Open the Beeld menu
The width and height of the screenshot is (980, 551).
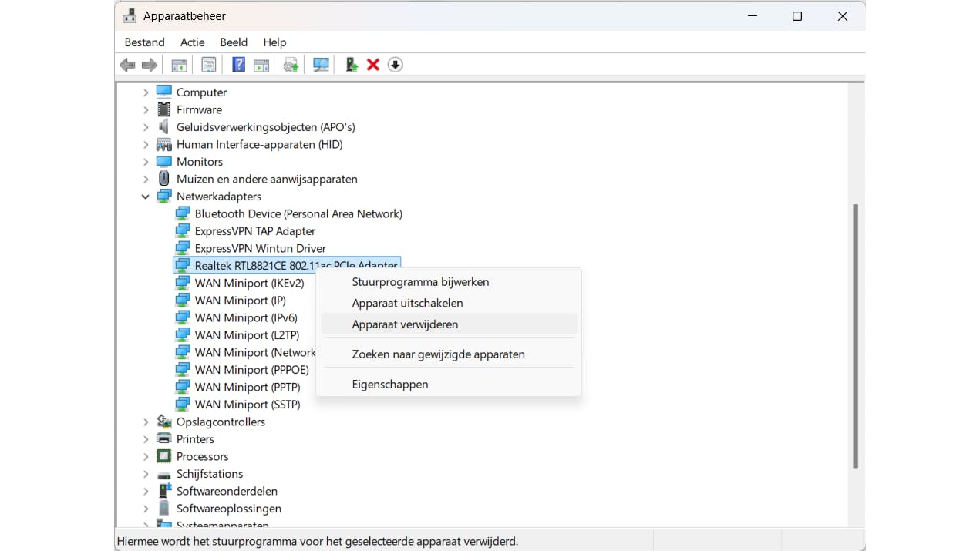coord(234,42)
